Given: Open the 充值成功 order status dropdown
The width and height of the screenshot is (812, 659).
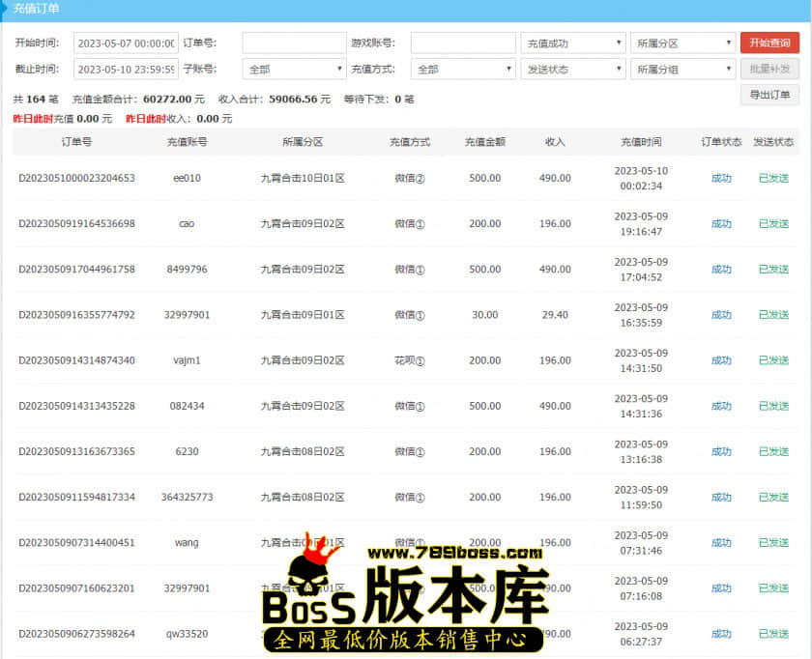Looking at the screenshot, I should pyautogui.click(x=572, y=43).
